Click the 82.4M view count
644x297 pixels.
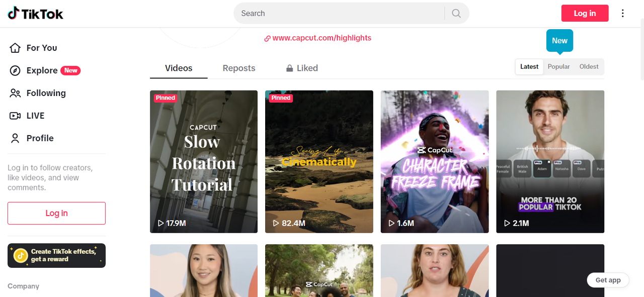point(294,223)
